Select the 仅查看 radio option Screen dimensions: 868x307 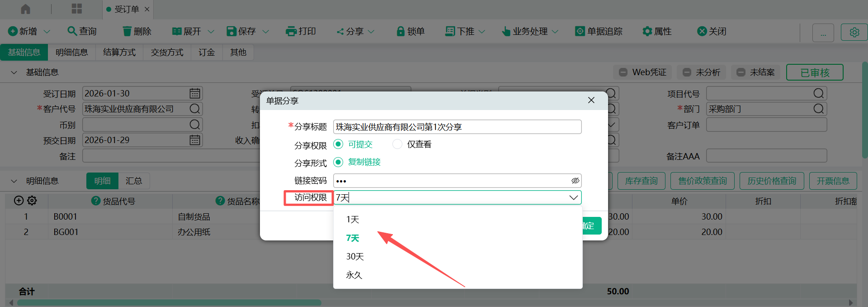coord(397,144)
